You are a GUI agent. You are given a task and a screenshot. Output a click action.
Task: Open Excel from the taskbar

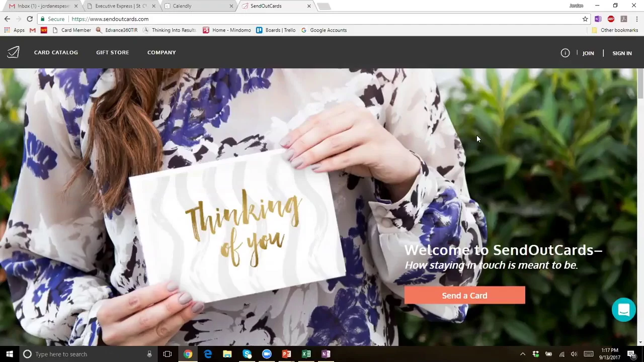(x=306, y=354)
